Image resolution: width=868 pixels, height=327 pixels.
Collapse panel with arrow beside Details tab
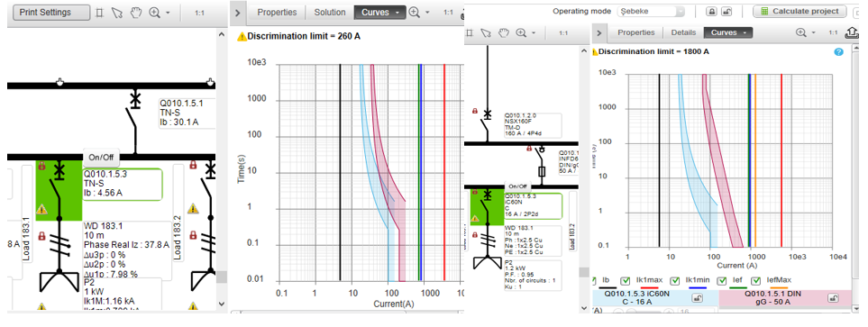click(600, 32)
